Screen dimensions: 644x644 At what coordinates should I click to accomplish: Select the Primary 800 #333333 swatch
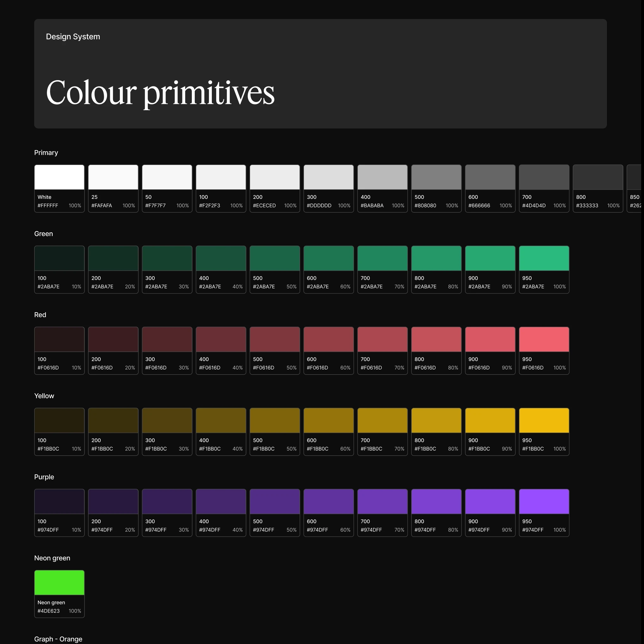tap(598, 177)
